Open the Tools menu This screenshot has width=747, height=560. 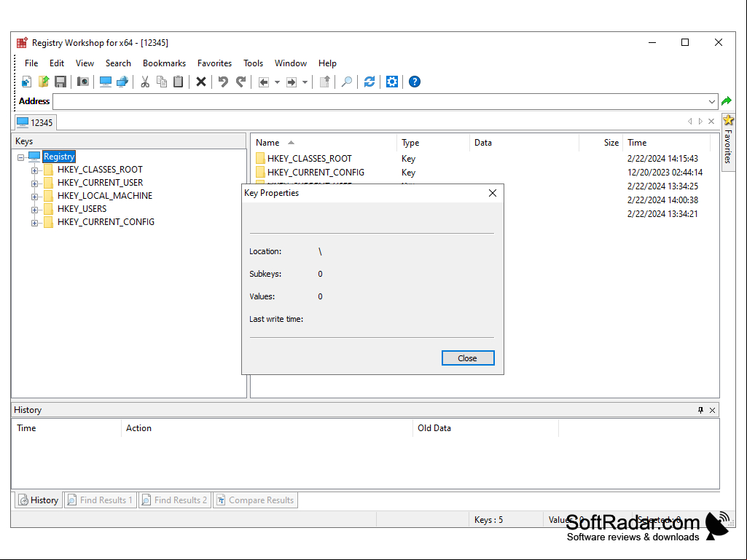coord(253,63)
